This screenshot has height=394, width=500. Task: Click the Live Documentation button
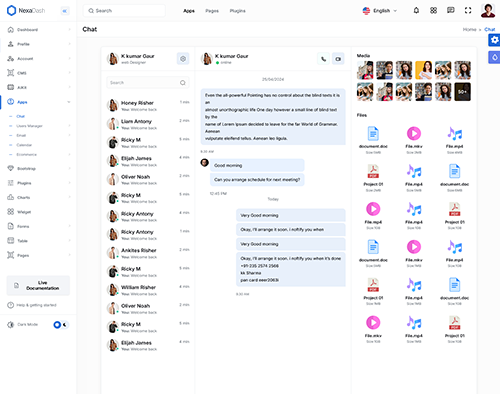point(38,285)
